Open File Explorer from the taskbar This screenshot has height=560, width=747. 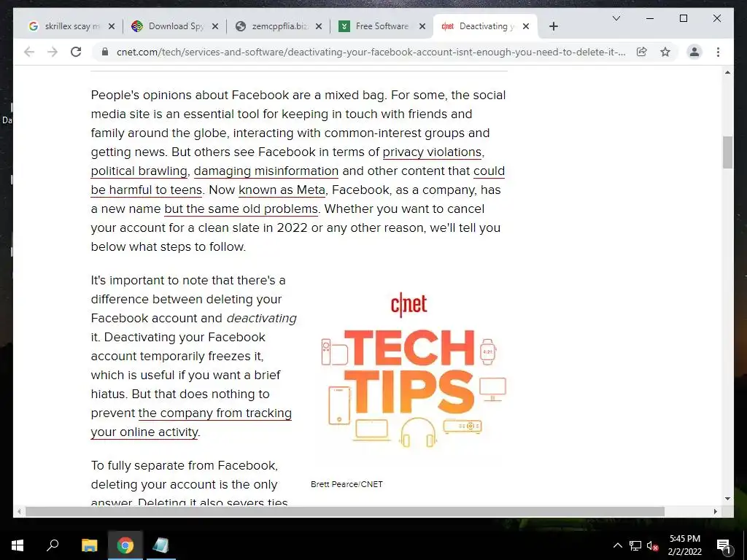point(89,545)
